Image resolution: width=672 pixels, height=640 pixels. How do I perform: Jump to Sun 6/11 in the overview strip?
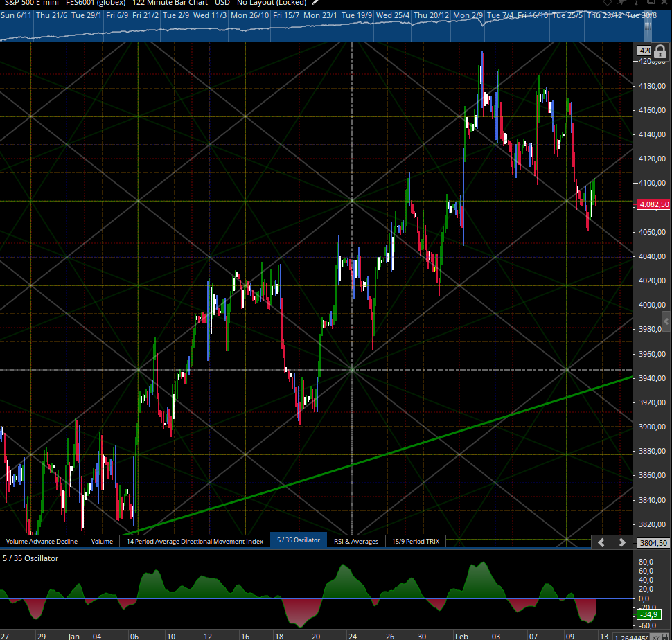17,15
